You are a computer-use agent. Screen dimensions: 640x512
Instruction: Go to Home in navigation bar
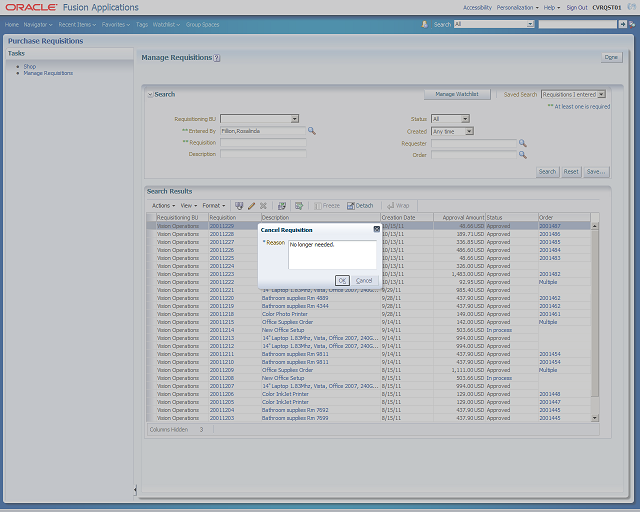12,24
